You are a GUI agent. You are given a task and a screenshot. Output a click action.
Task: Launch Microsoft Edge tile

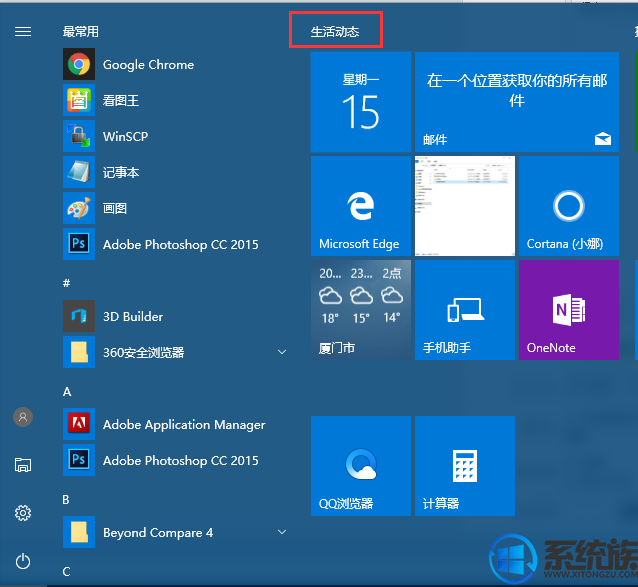(361, 206)
